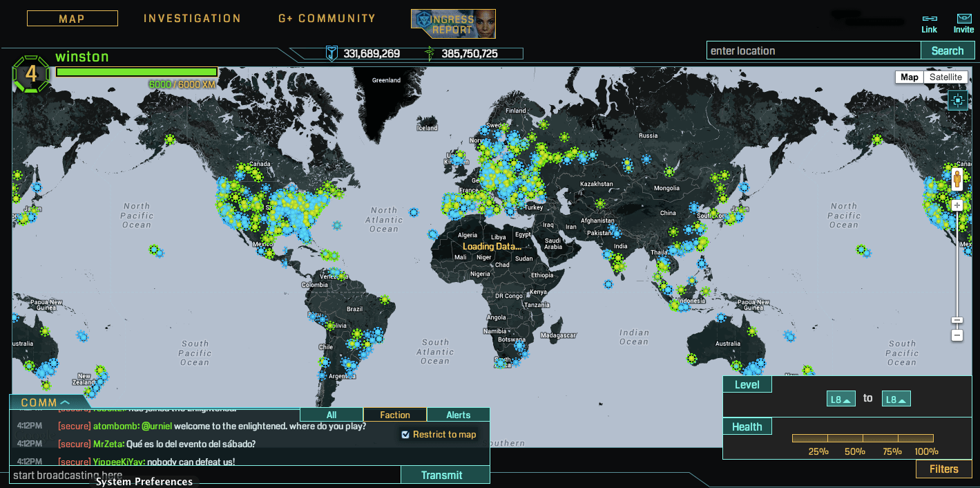The width and height of the screenshot is (980, 488).
Task: Toggle the 100% health filter segment
Action: click(x=916, y=438)
